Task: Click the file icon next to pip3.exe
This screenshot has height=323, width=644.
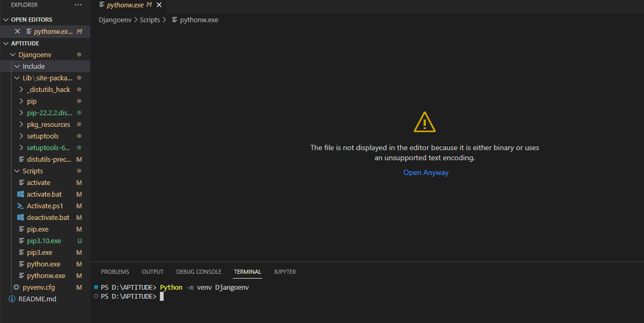Action: click(21, 252)
